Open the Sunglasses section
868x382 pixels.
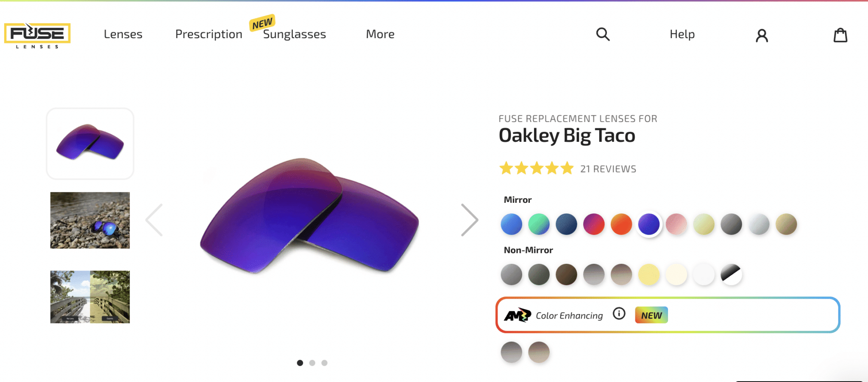click(x=294, y=34)
